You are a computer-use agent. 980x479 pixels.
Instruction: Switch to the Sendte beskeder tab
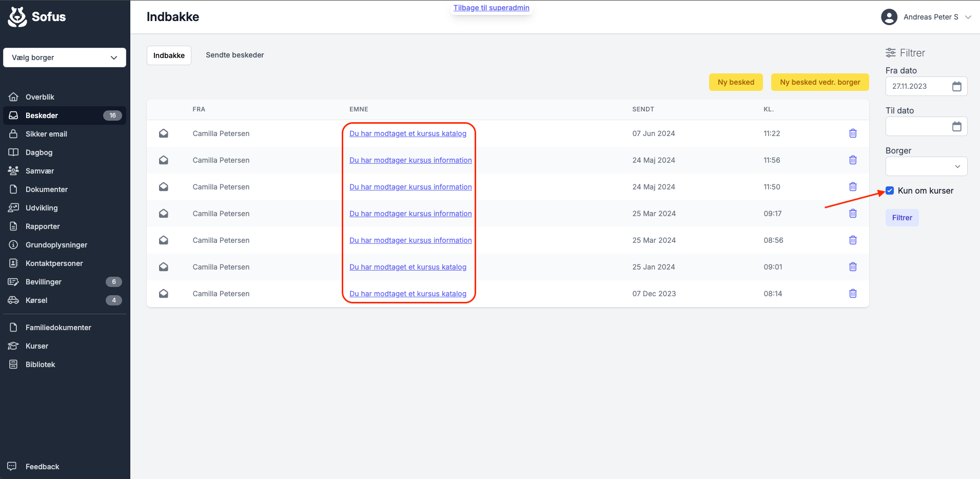point(235,55)
